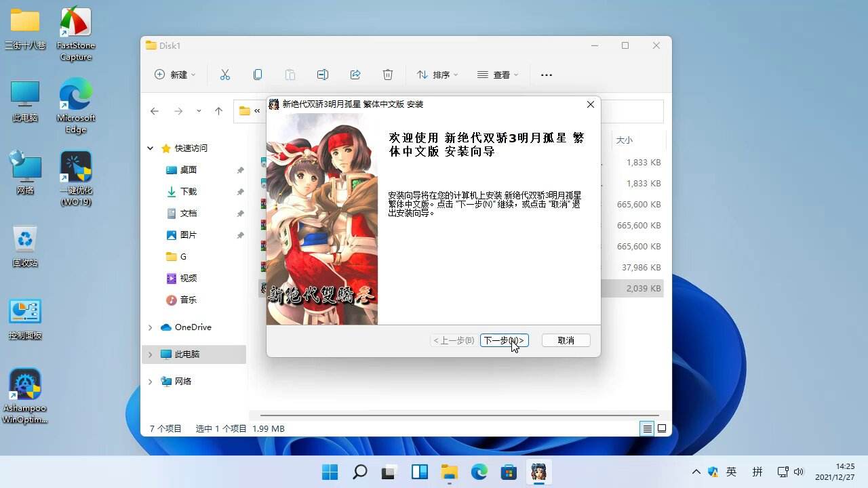868x488 pixels.
Task: Select 一键优化 (WO19) desktop shortcut
Action: pos(76,178)
